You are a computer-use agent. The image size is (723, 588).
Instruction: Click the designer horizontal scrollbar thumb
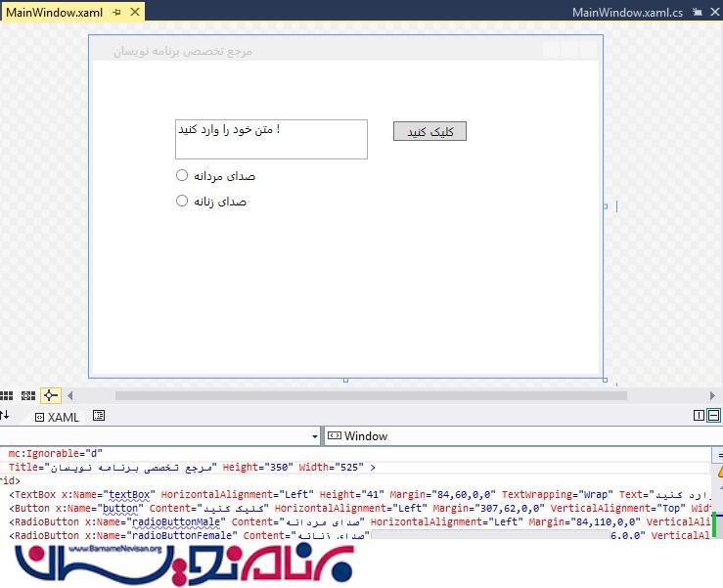click(370, 396)
